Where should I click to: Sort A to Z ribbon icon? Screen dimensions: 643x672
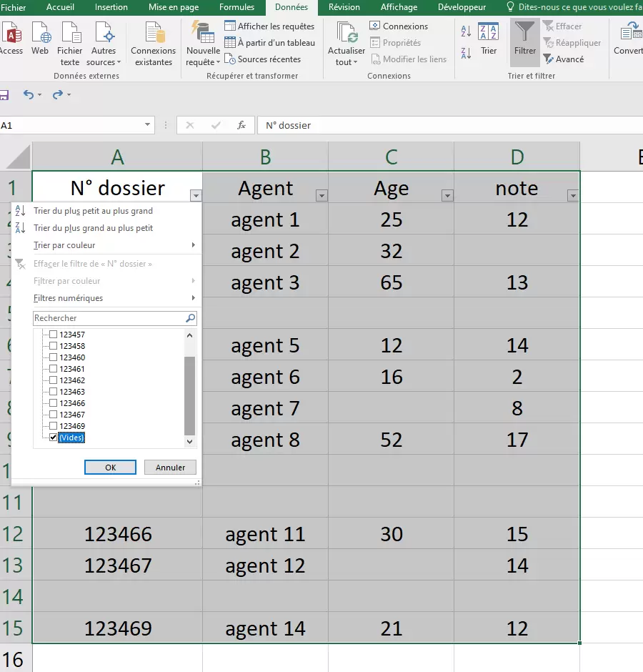pyautogui.click(x=466, y=31)
